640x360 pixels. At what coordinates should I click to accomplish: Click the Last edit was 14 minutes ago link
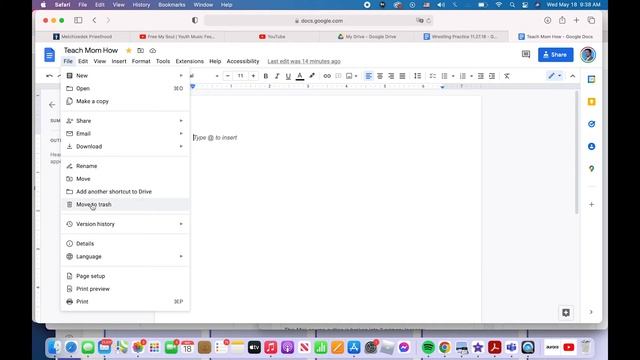(304, 61)
